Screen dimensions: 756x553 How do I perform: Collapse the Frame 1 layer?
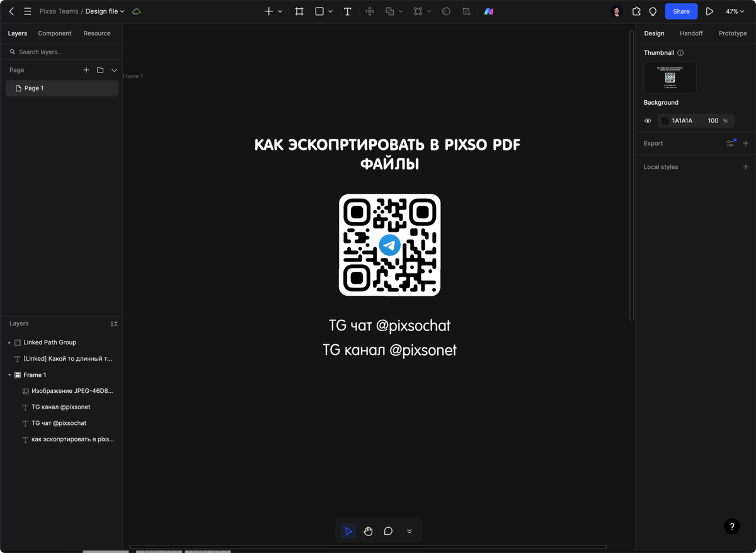[9, 375]
